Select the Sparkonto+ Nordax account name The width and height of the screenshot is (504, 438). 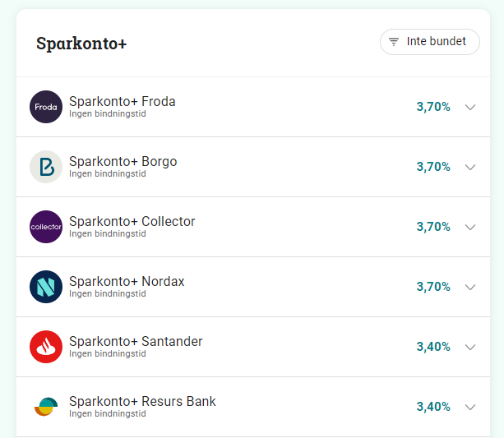(x=127, y=282)
